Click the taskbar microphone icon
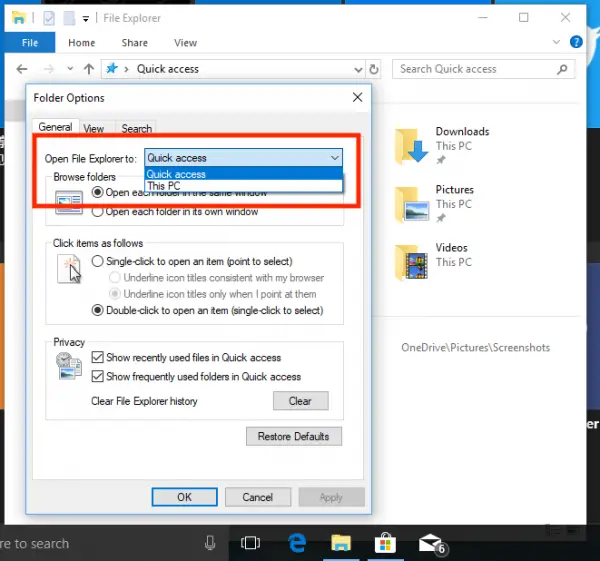The image size is (600, 561). 210,543
